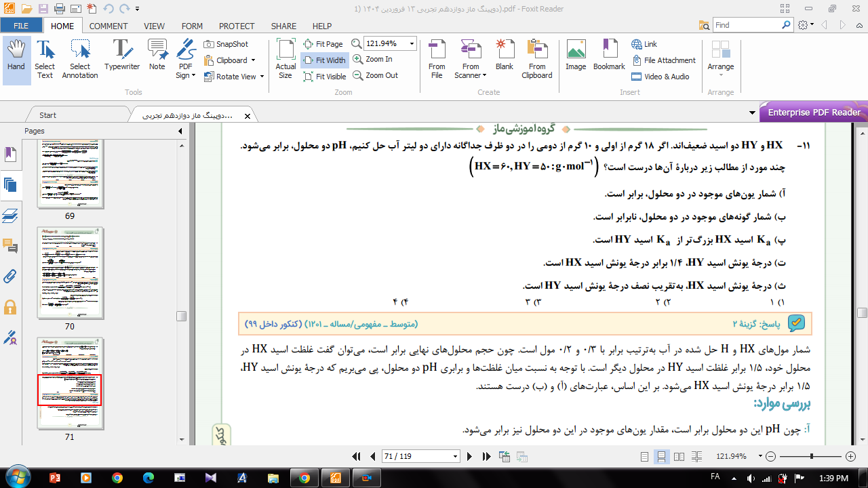Open the PROTECT ribbon tab
Image resolution: width=868 pixels, height=488 pixels.
tap(237, 26)
